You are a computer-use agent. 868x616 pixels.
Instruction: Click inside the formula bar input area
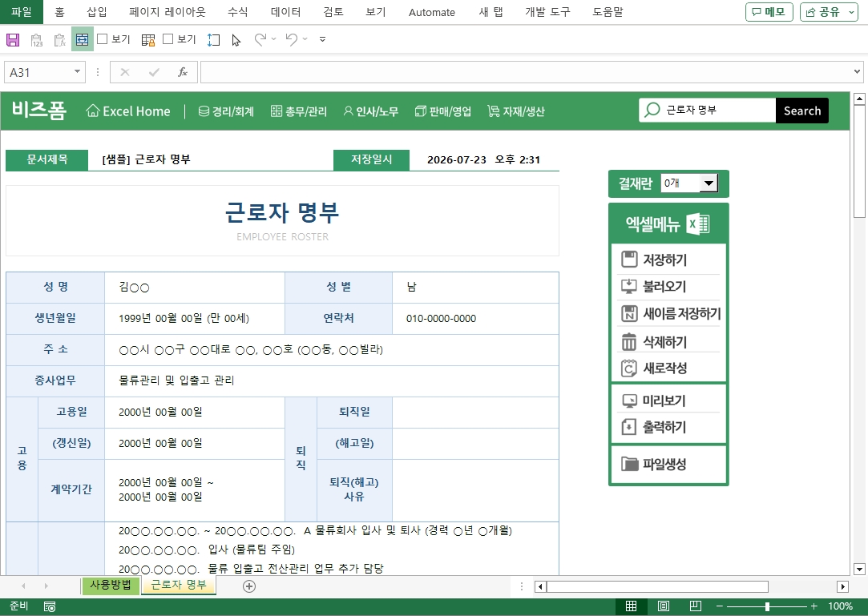[x=526, y=73]
